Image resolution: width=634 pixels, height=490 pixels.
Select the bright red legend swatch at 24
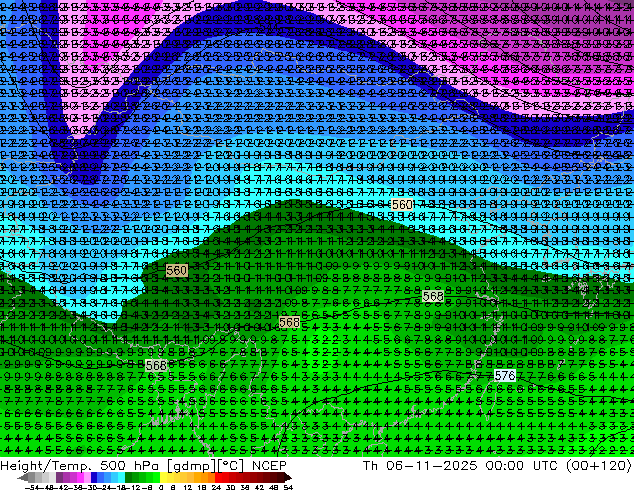point(218,477)
